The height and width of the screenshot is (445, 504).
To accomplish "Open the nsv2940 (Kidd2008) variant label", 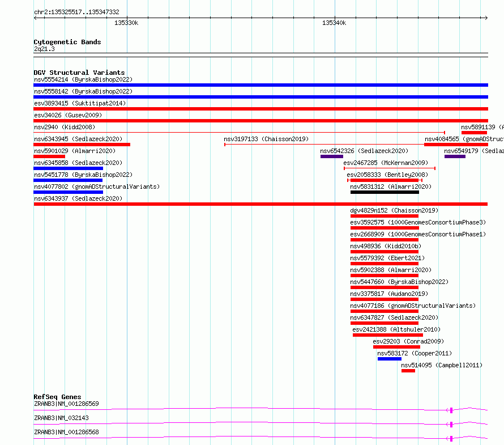I will tap(65, 127).
